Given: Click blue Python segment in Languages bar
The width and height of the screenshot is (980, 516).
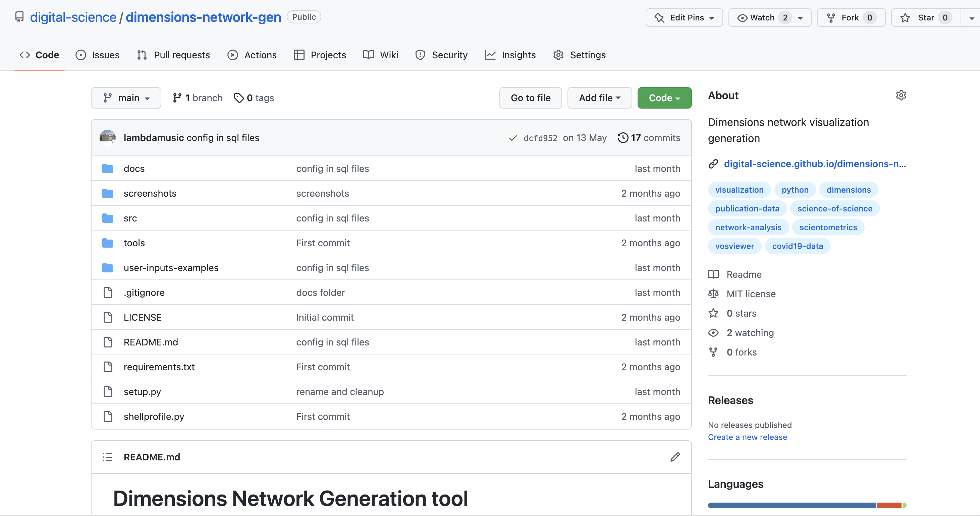Looking at the screenshot, I should pyautogui.click(x=792, y=505).
